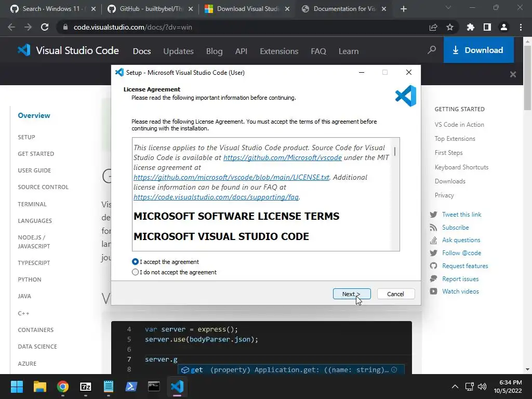The image size is (532, 399).
Task: Expand GET STARTED section in sidebar
Action: (36, 154)
